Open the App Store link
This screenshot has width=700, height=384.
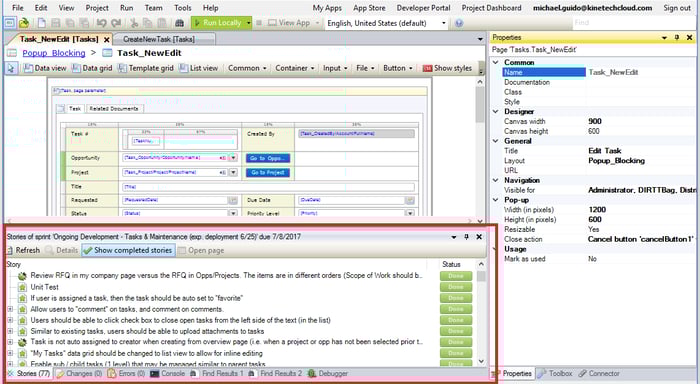[369, 8]
